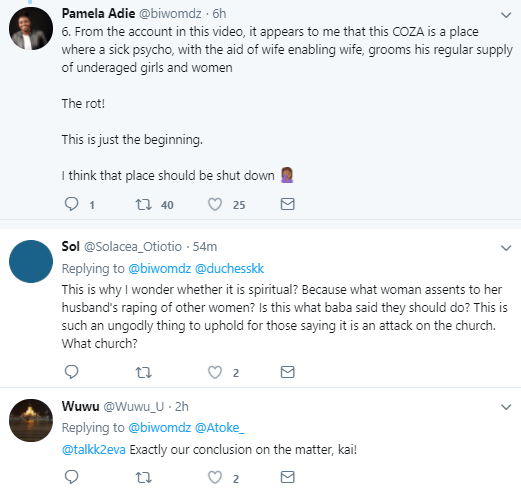521x492 pixels.
Task: View Pamela Adie's profile picture
Action: (31, 28)
